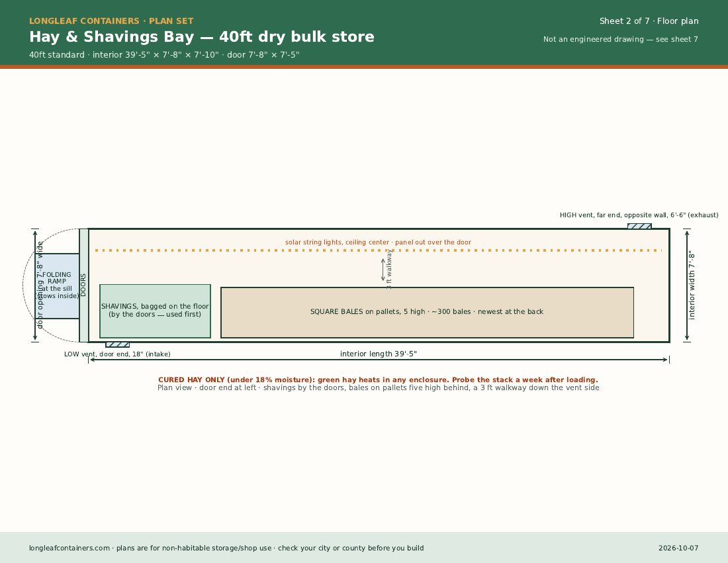
Task: Click the "3 ft walkway" dimension arrow
Action: click(383, 270)
